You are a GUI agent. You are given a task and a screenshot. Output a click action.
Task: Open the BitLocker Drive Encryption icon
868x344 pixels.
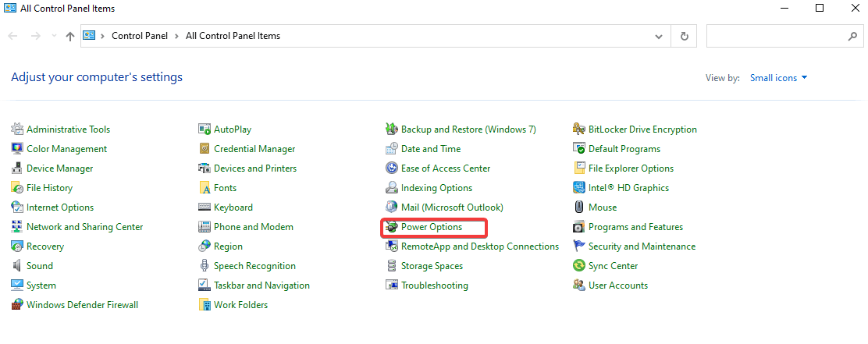tap(579, 129)
